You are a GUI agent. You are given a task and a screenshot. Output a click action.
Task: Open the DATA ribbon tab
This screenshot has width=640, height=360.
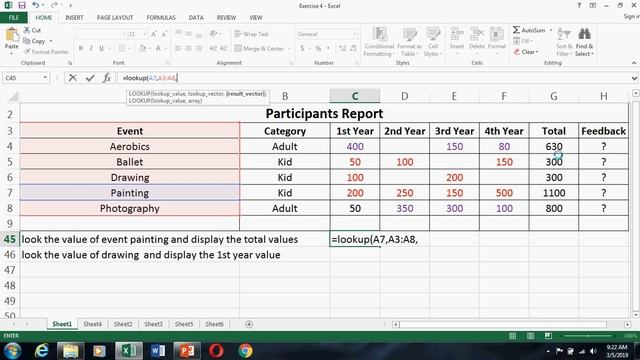pos(196,18)
